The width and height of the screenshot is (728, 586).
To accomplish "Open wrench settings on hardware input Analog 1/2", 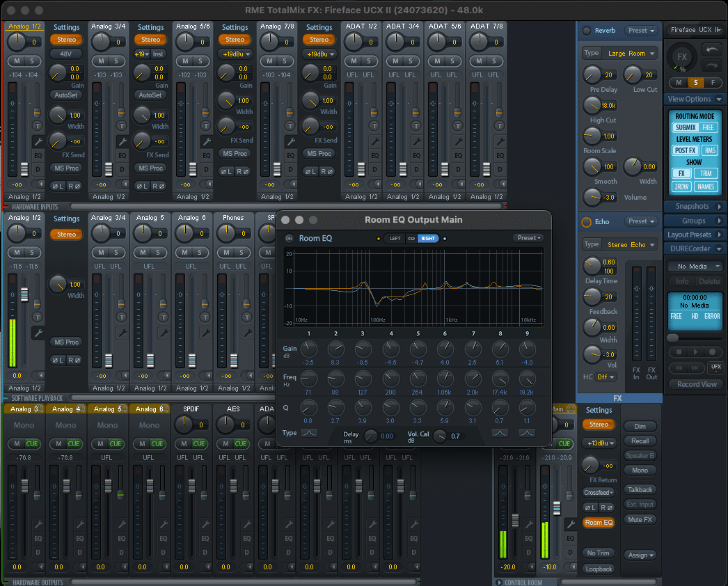I will click(x=38, y=141).
